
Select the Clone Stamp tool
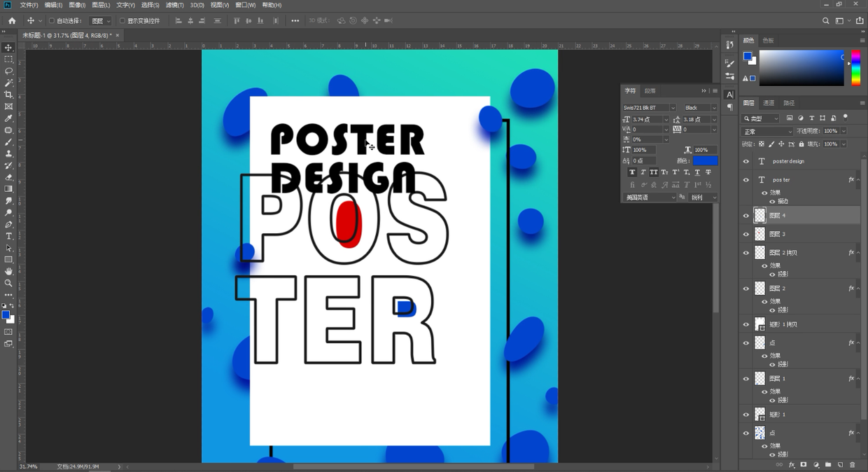pyautogui.click(x=8, y=153)
